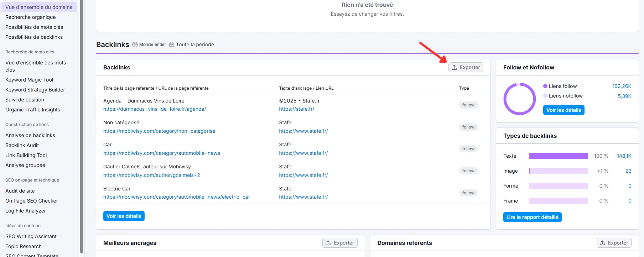The height and width of the screenshot is (257, 644).
Task: Click the sidebar vertical scrollbar
Action: click(x=82, y=126)
